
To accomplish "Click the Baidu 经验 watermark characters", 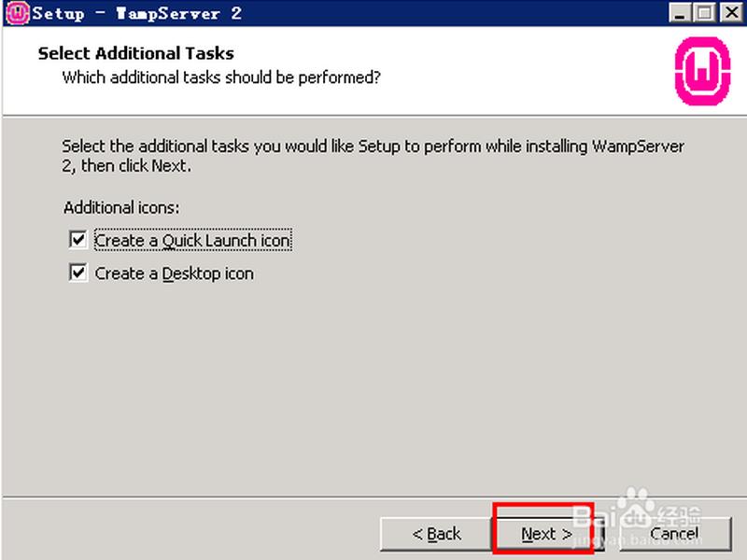I will pos(680,517).
